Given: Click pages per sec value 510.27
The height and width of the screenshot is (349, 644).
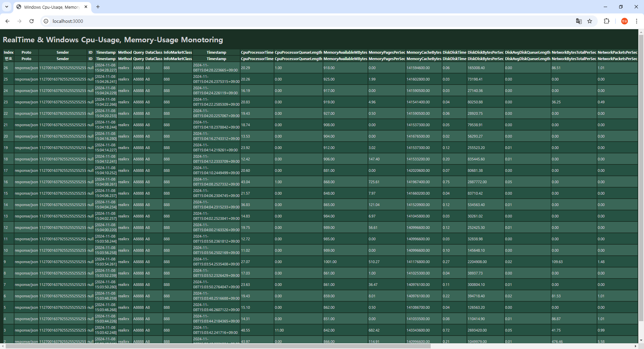Looking at the screenshot, I should 374,262.
